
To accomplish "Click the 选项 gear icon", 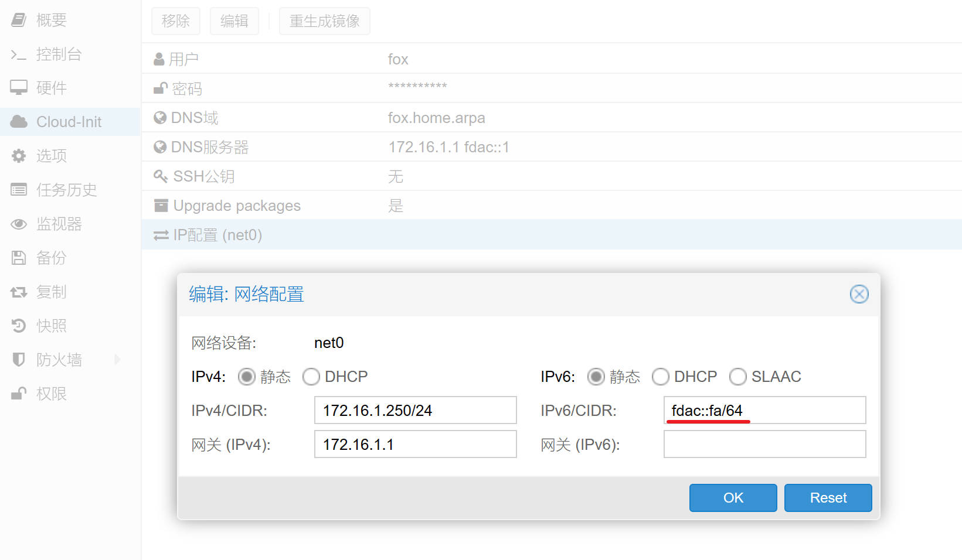I will (19, 156).
